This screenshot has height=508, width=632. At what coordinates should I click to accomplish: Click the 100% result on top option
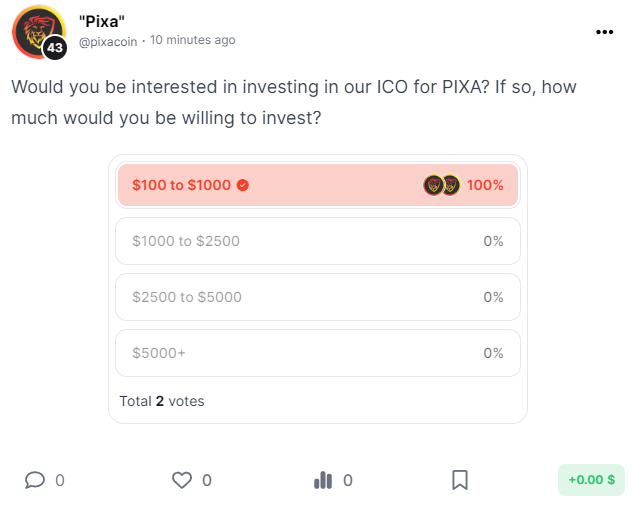[x=485, y=185]
